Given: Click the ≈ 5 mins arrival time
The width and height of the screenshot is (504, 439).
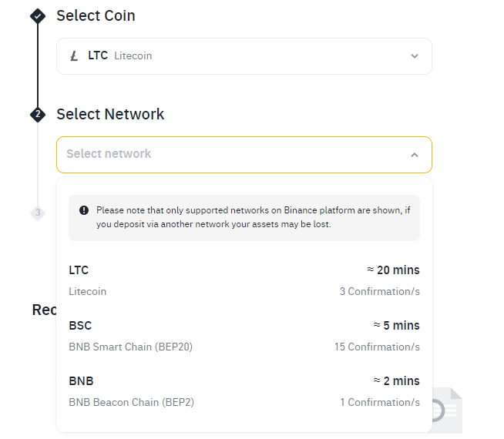Looking at the screenshot, I should click(x=396, y=326).
